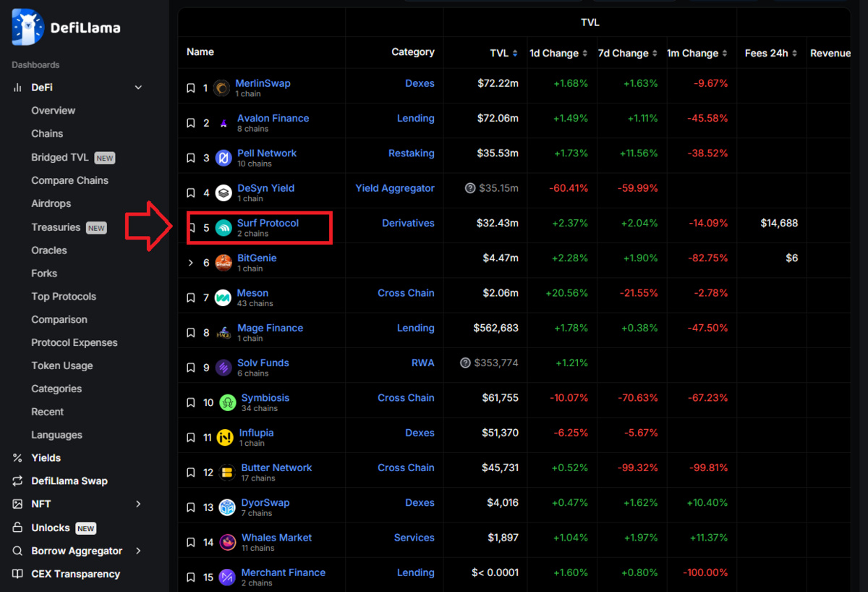
Task: Click the Solv Funds logo icon
Action: tap(224, 368)
